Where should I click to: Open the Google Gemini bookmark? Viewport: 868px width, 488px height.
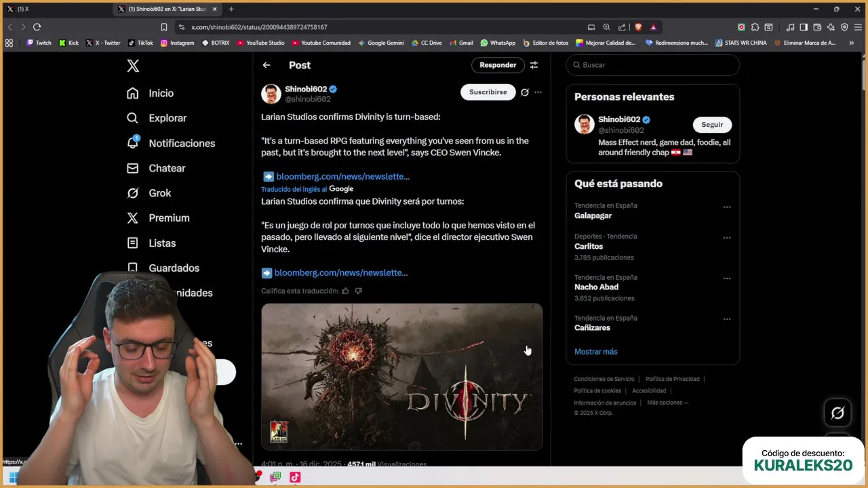click(380, 43)
